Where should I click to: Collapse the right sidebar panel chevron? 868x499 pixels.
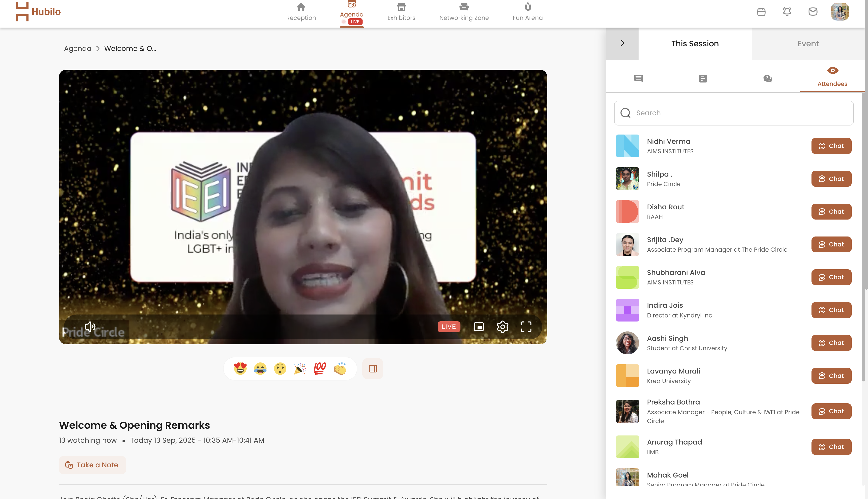coord(622,43)
